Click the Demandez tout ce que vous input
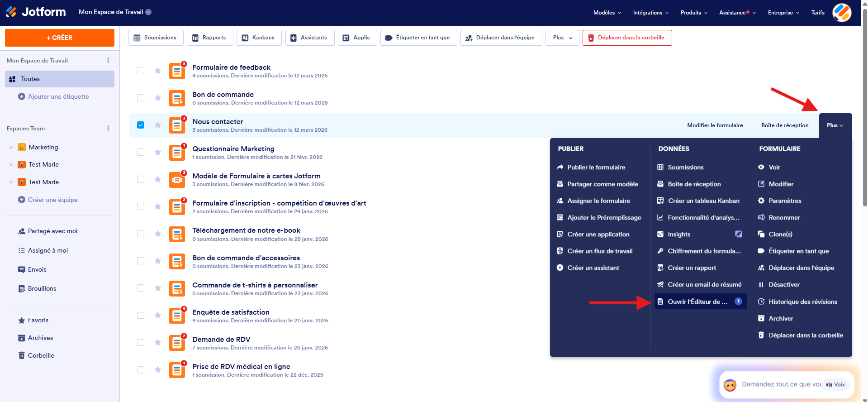Screen dimensions: 868x402 pos(781,384)
